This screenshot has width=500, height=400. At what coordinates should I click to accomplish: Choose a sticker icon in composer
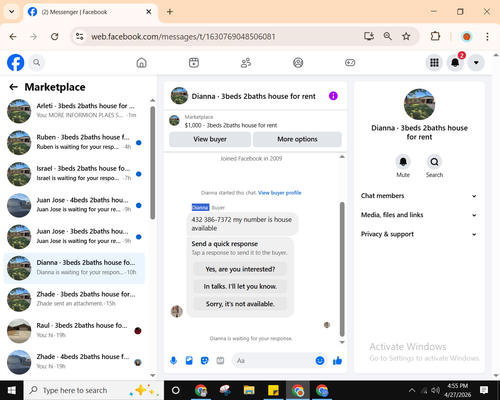[x=205, y=360]
